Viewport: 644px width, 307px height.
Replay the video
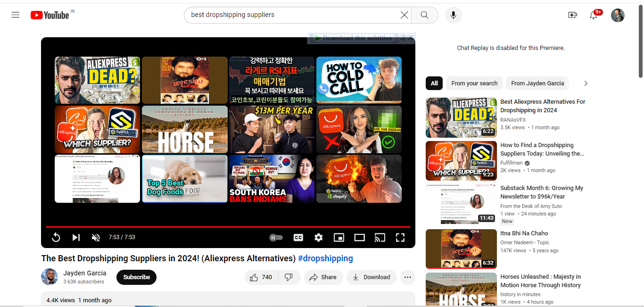pyautogui.click(x=56, y=237)
